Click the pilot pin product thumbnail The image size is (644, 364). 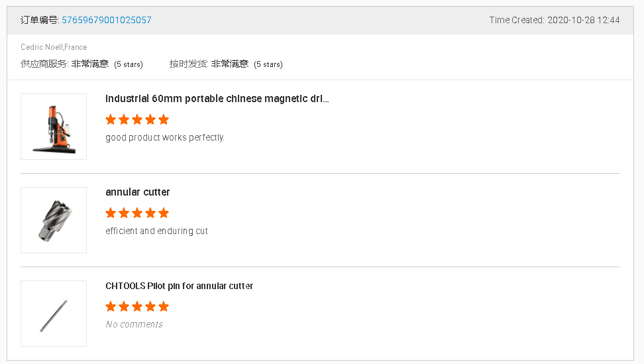(54, 314)
